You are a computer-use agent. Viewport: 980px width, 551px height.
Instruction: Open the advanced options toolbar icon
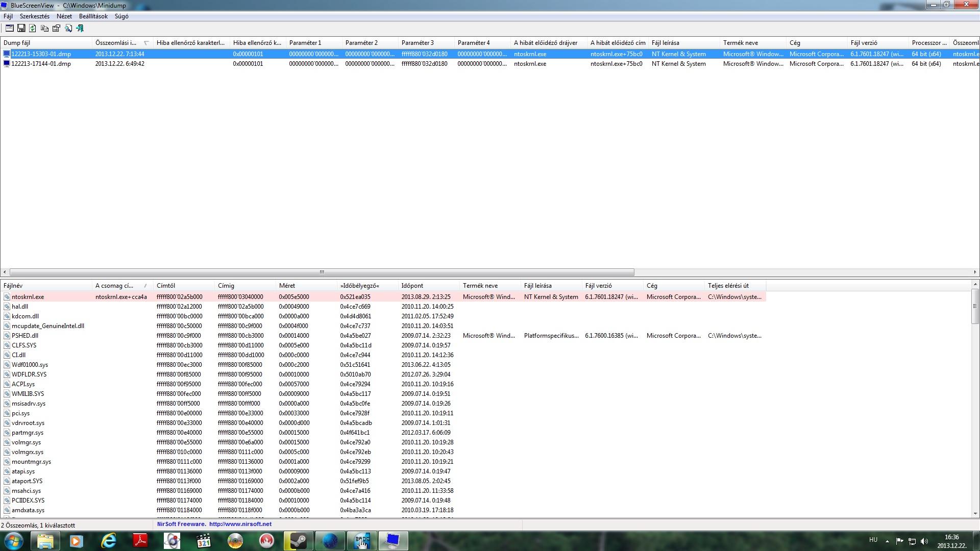pos(10,29)
